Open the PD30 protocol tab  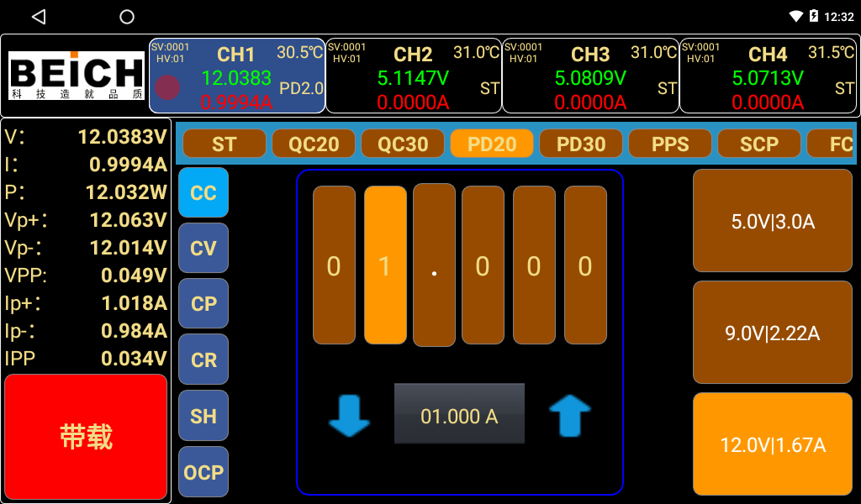581,144
